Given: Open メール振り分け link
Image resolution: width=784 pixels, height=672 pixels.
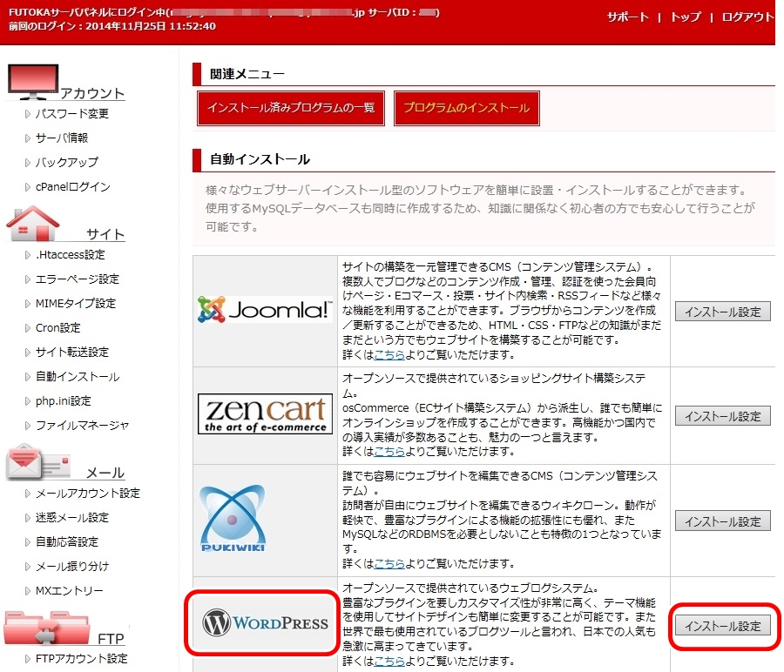Looking at the screenshot, I should click(x=72, y=567).
